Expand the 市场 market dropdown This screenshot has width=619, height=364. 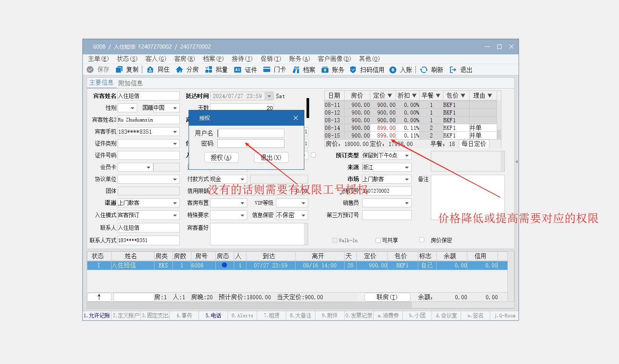[x=407, y=179]
